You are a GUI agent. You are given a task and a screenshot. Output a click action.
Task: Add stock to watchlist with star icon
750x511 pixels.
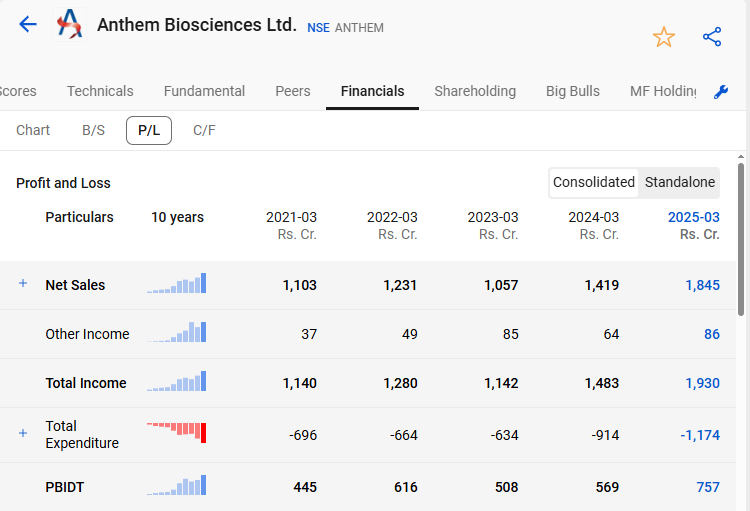click(x=664, y=37)
